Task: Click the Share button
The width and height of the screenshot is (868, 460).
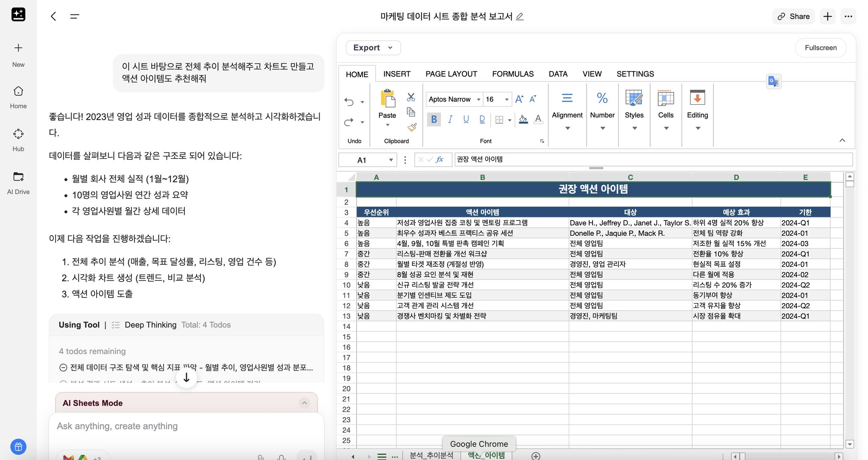Action: tap(793, 16)
